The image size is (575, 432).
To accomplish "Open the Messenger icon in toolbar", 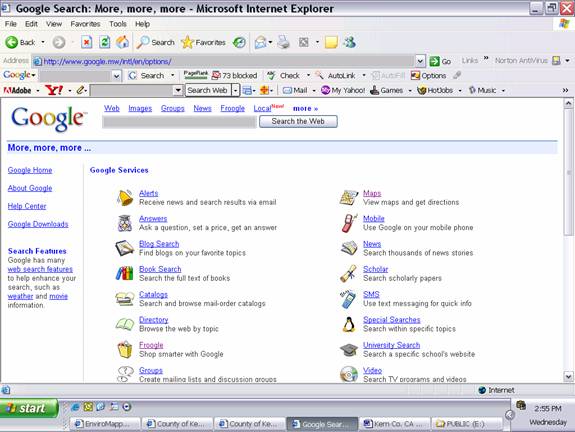I will pyautogui.click(x=349, y=43).
